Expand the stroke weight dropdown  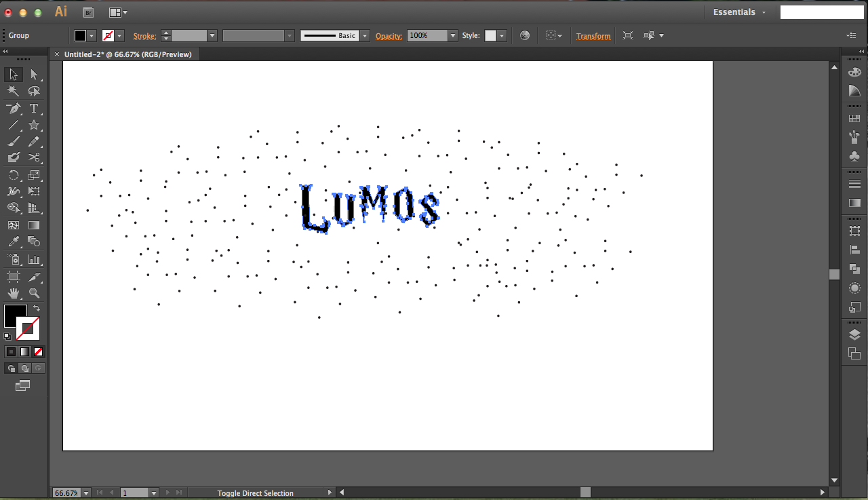click(x=212, y=35)
